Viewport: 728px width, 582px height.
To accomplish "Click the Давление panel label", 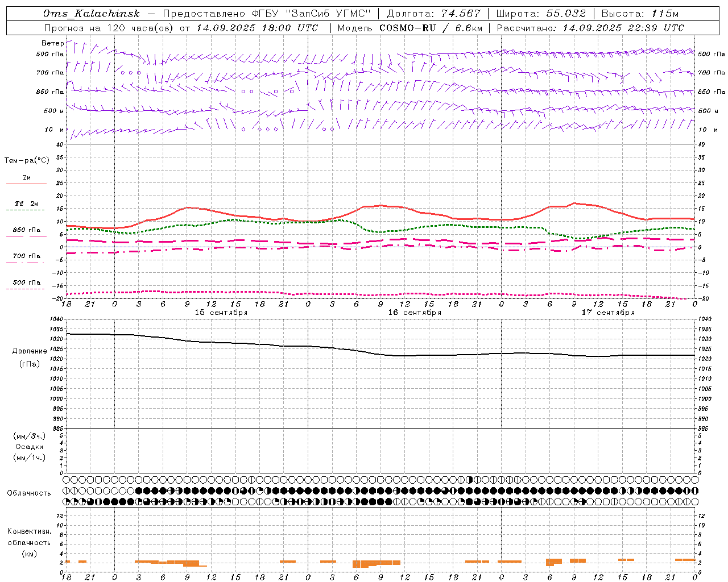I will tap(30, 351).
